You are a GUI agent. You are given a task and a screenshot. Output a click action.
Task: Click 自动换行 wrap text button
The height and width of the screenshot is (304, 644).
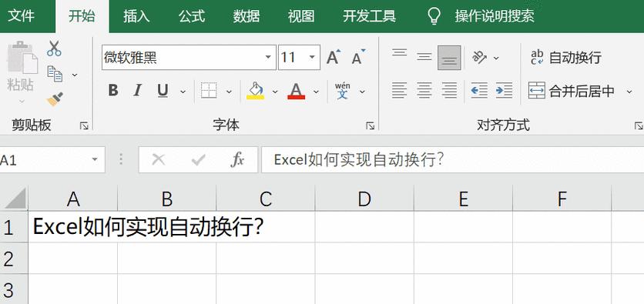point(566,58)
